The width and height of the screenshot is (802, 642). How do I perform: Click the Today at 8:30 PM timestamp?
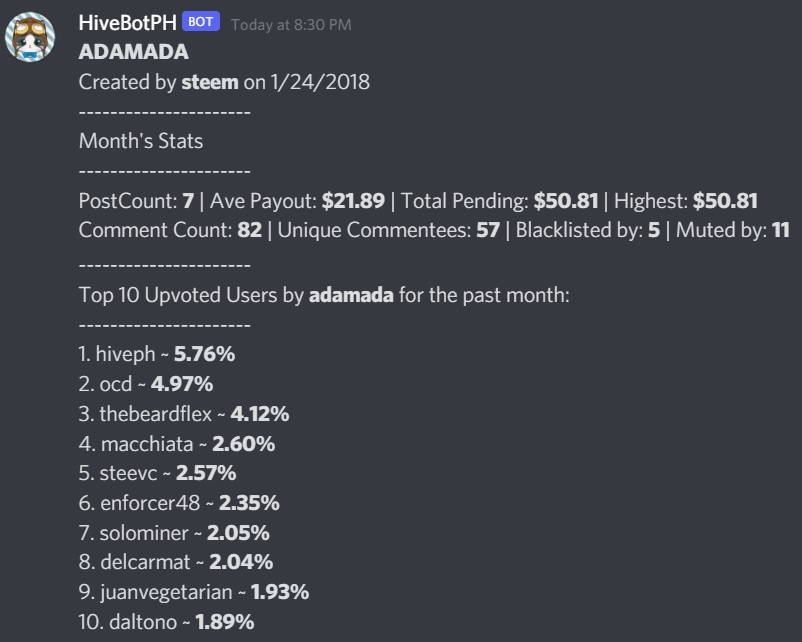click(291, 25)
